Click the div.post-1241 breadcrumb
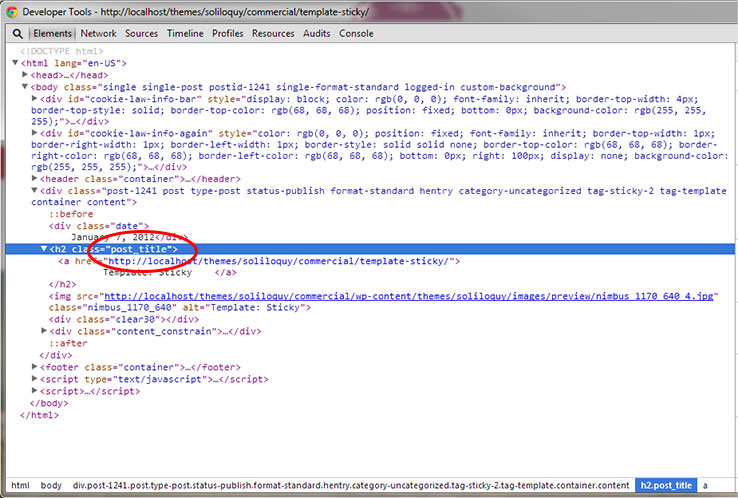 pyautogui.click(x=351, y=485)
